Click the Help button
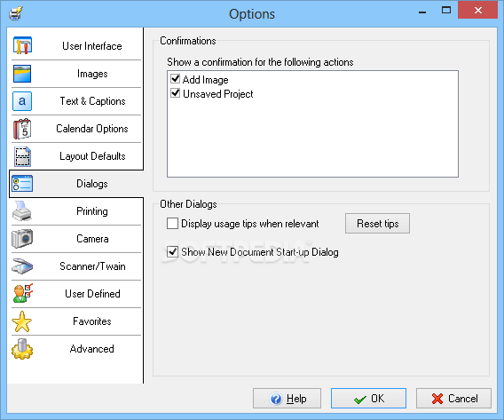504x420 pixels. (x=287, y=399)
